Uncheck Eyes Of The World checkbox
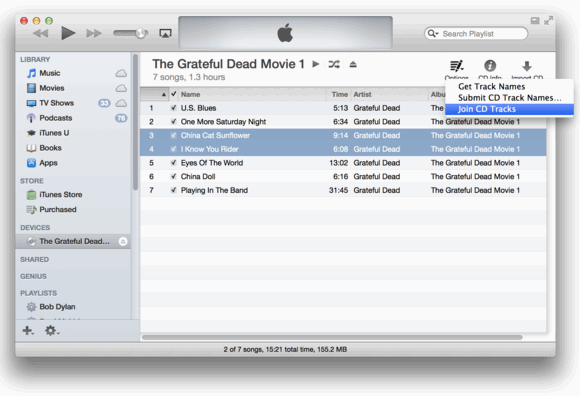Screen dimensions: 580x396 (173, 163)
